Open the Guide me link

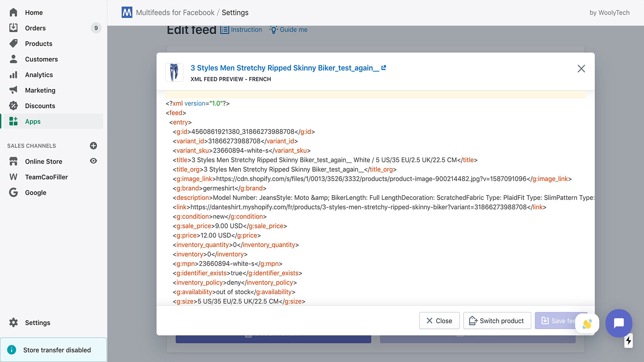click(293, 30)
